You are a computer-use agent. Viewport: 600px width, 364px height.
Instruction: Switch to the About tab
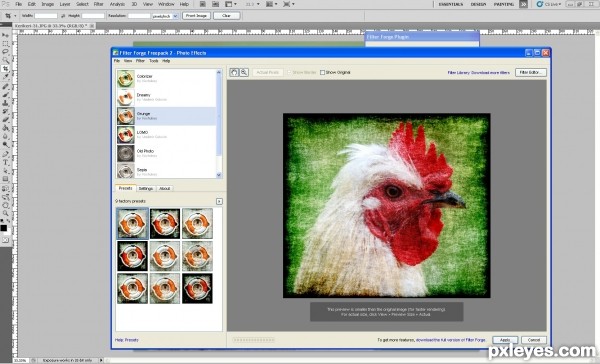pos(165,188)
